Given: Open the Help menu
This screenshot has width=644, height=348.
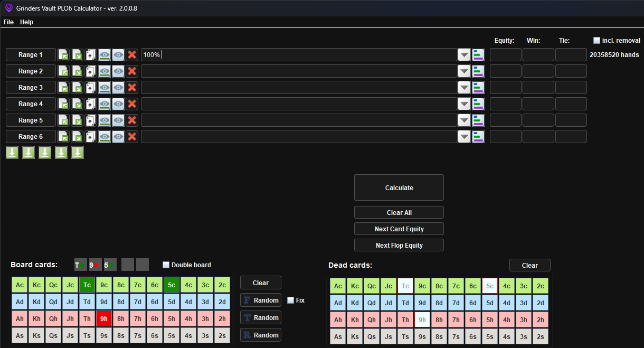Looking at the screenshot, I should coord(26,22).
